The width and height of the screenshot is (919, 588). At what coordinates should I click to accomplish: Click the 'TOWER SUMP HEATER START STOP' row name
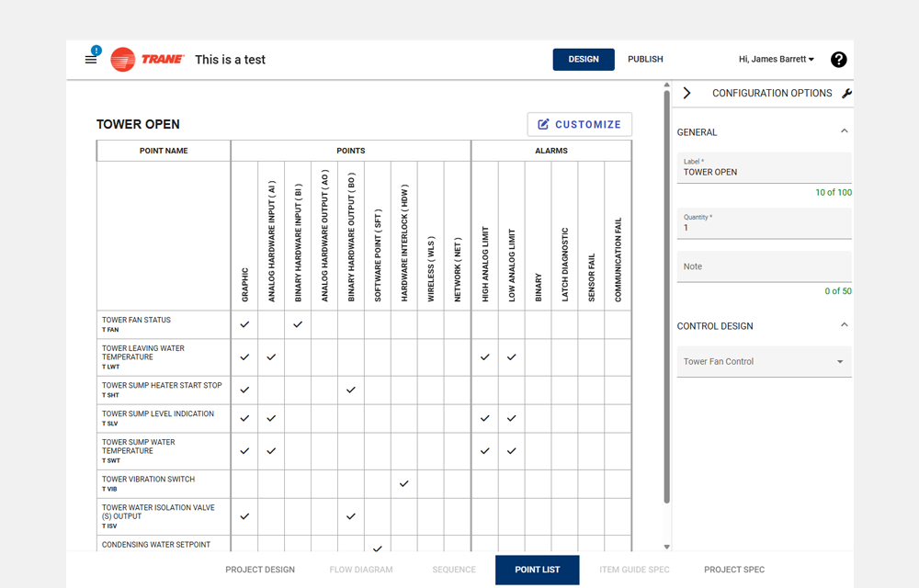tap(162, 385)
